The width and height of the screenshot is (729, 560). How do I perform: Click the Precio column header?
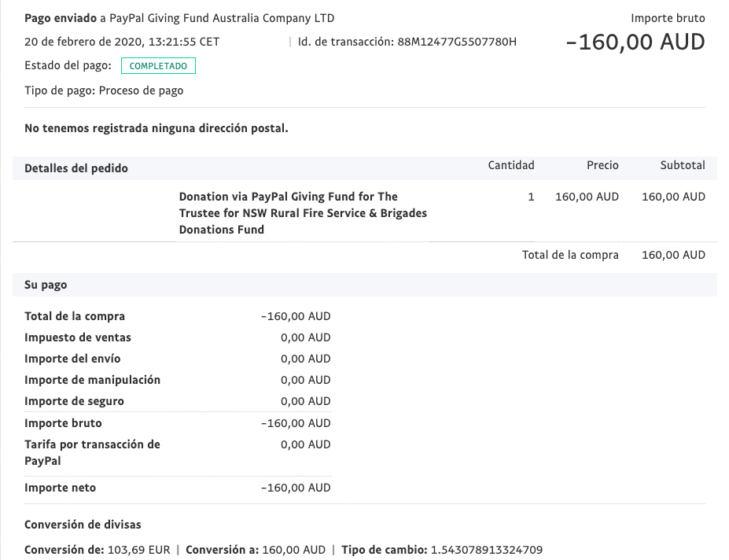click(602, 165)
